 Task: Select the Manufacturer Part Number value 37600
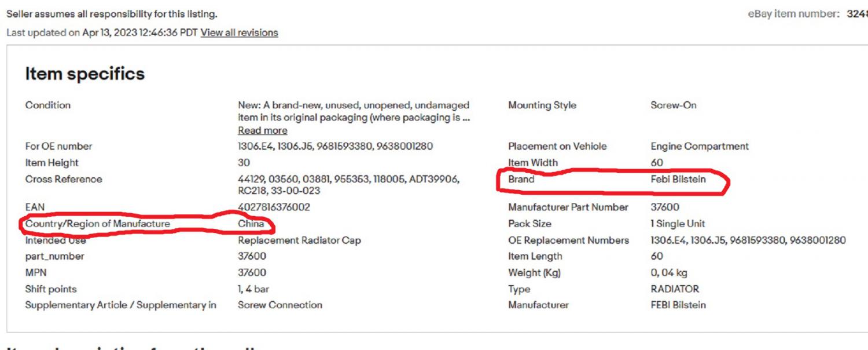665,207
